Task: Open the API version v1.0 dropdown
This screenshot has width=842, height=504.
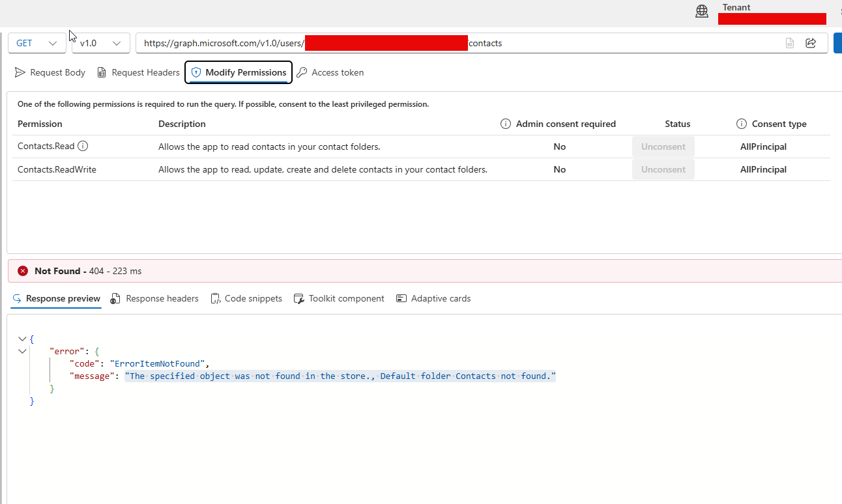Action: [100, 43]
